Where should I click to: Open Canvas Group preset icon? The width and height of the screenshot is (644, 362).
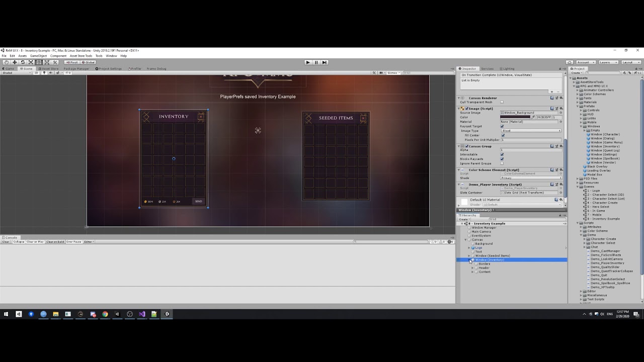click(556, 146)
